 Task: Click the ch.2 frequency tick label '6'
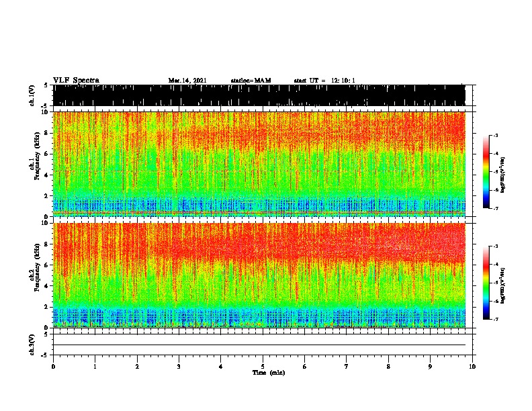click(47, 265)
